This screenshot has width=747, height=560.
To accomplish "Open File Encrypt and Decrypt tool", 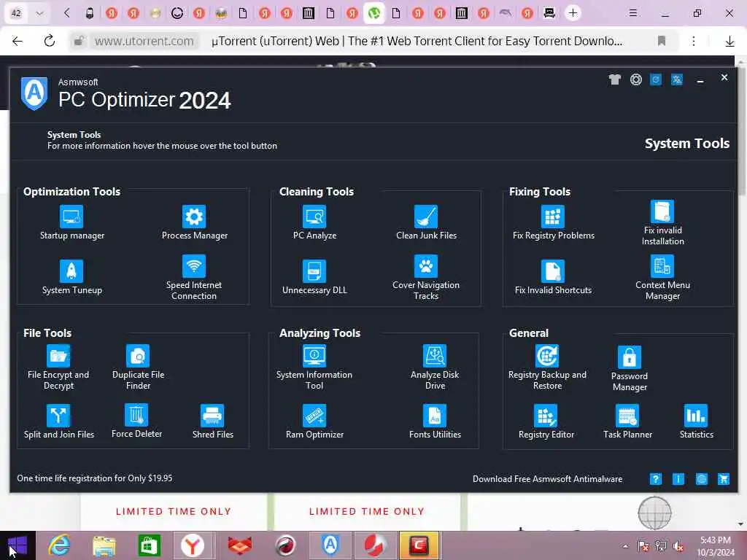I will [x=58, y=367].
